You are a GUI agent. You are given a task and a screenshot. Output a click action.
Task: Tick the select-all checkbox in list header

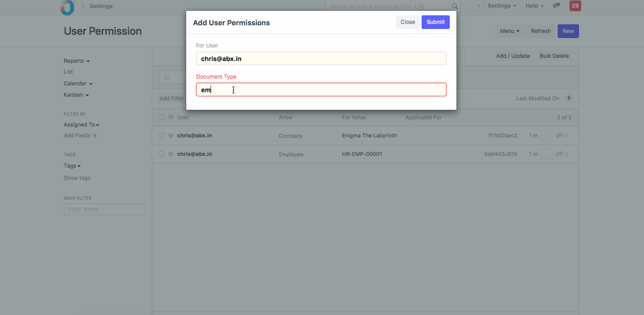tap(162, 118)
